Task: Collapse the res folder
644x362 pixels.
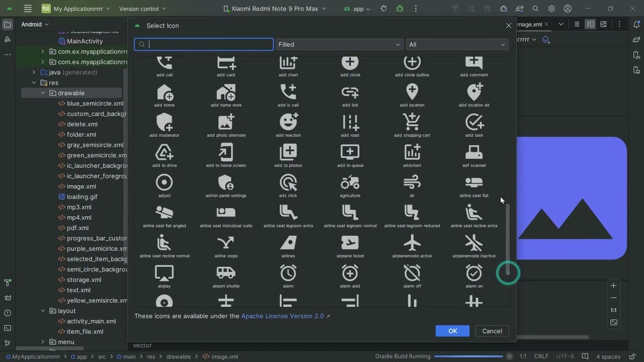Action: (x=34, y=82)
